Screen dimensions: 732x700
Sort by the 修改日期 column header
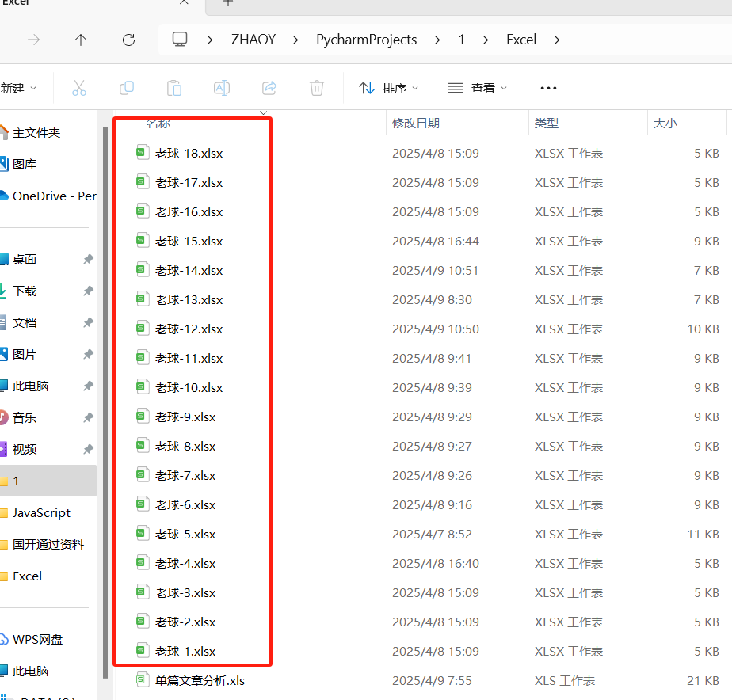coord(415,124)
